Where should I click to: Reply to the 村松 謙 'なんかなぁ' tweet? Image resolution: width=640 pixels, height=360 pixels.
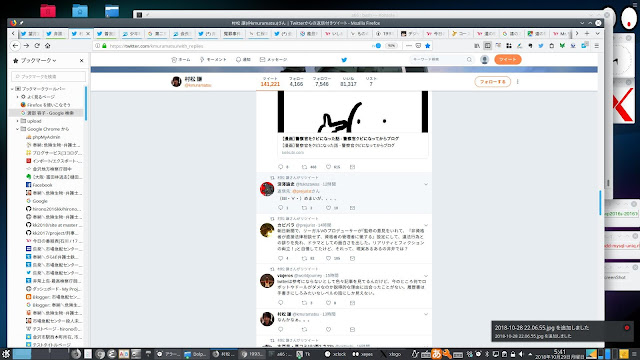pos(280,329)
